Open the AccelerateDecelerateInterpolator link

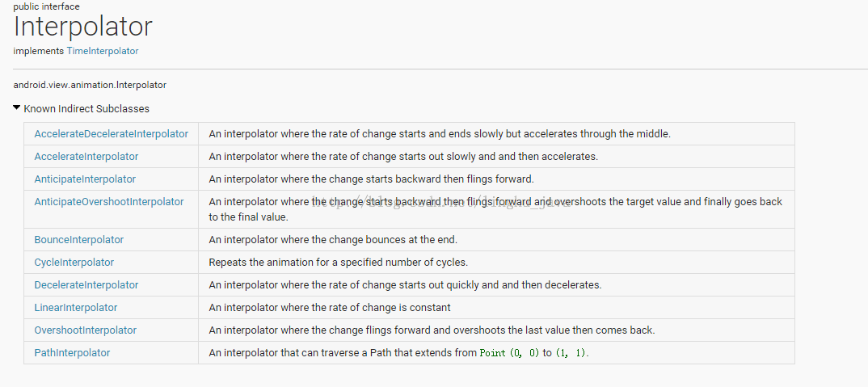coord(111,133)
